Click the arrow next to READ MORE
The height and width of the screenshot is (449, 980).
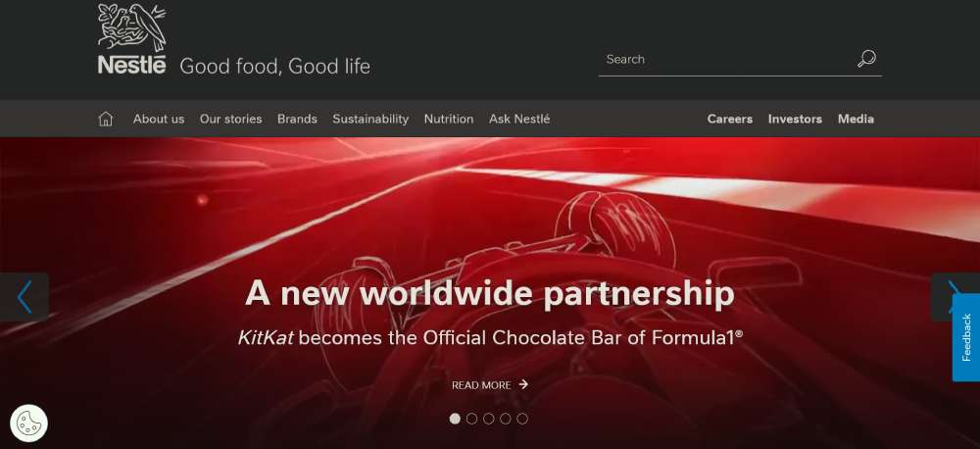[x=523, y=384]
